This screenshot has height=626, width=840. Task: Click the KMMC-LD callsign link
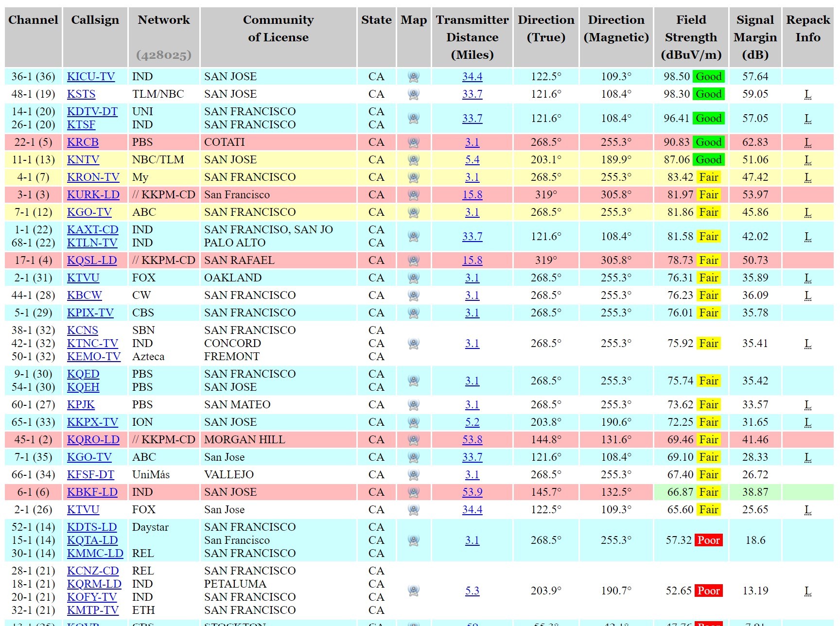(x=95, y=554)
